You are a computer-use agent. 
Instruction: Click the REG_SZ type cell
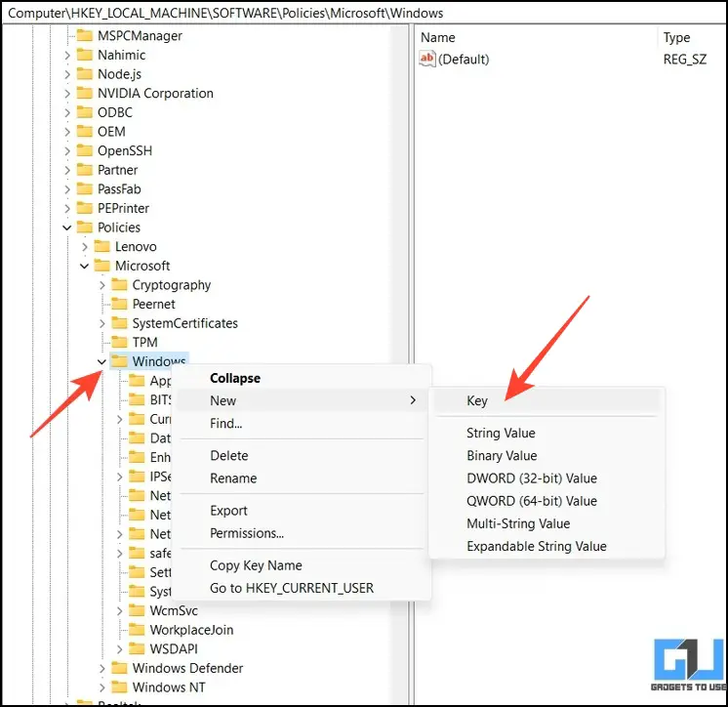pyautogui.click(x=685, y=60)
